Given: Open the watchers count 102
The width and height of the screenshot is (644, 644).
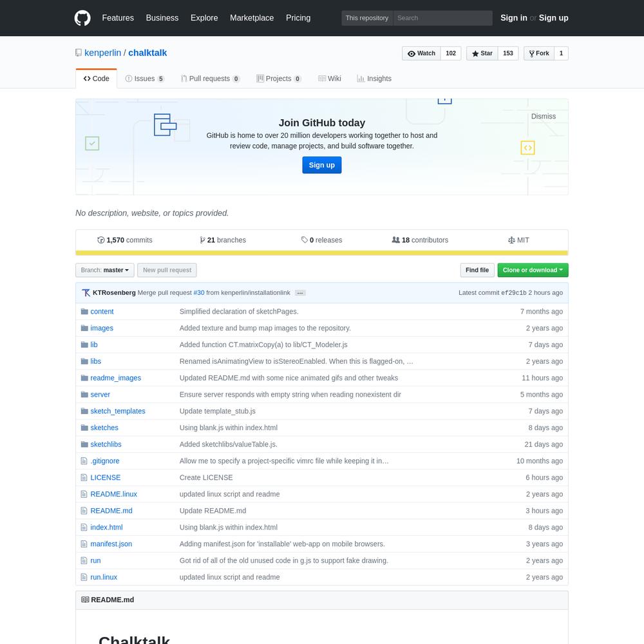Looking at the screenshot, I should pyautogui.click(x=451, y=53).
